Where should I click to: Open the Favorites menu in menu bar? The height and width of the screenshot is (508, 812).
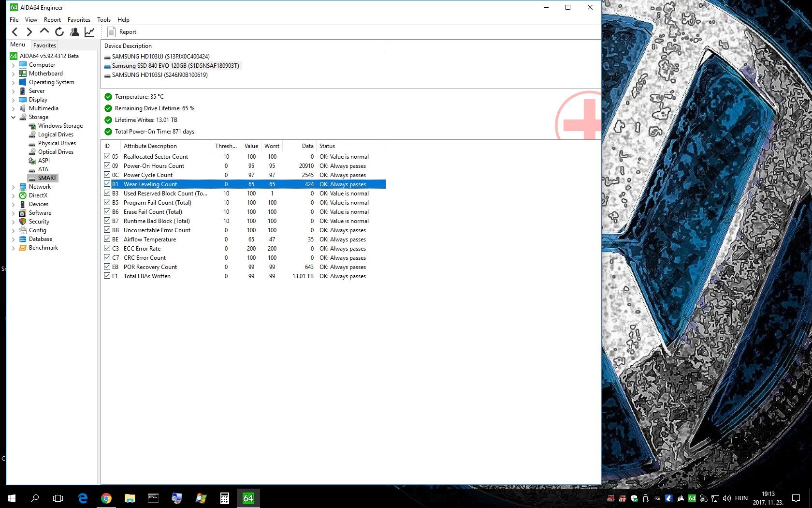(x=79, y=20)
